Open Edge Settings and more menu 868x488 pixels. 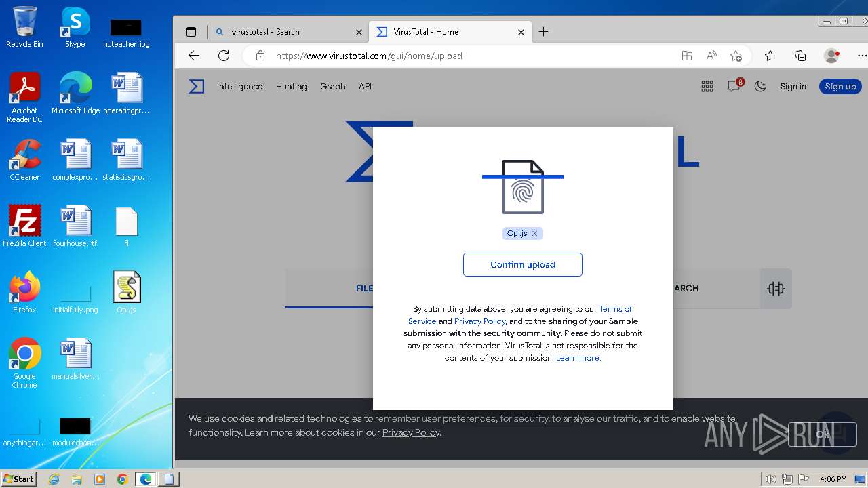pyautogui.click(x=862, y=56)
